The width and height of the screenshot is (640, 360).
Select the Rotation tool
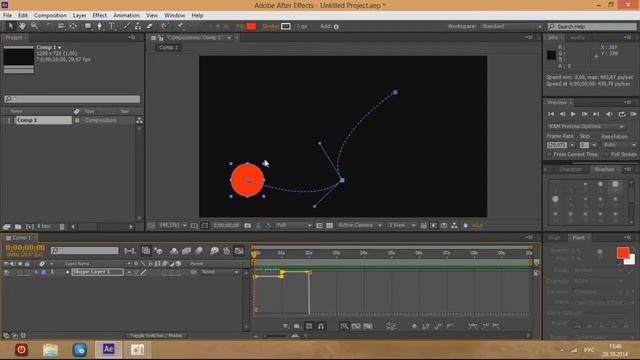(x=49, y=26)
